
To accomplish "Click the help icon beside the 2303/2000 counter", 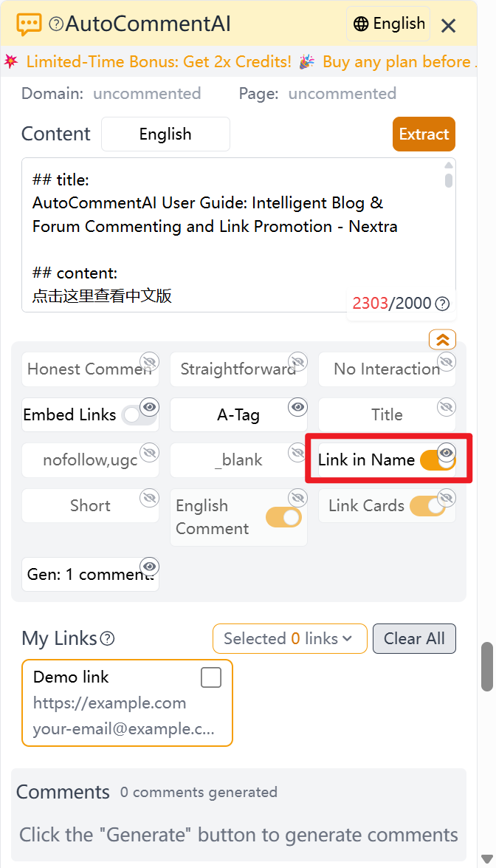I will pyautogui.click(x=441, y=303).
